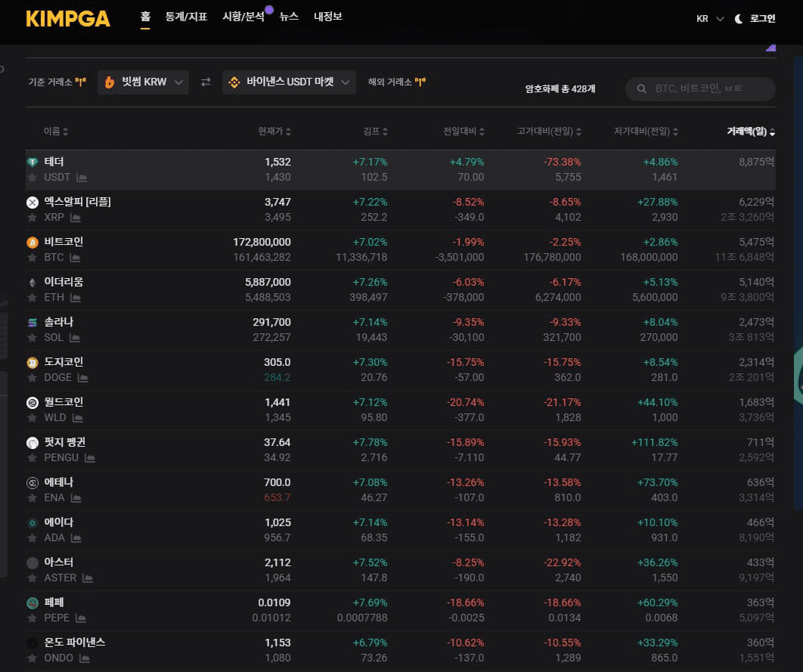Favorite BTC with the star icon
Viewport: 803px width, 672px height.
click(33, 258)
